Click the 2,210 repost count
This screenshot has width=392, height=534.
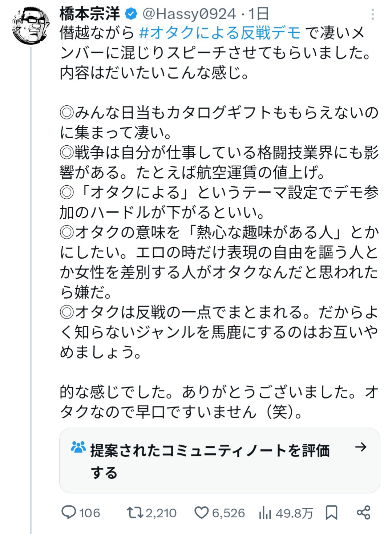(x=161, y=513)
